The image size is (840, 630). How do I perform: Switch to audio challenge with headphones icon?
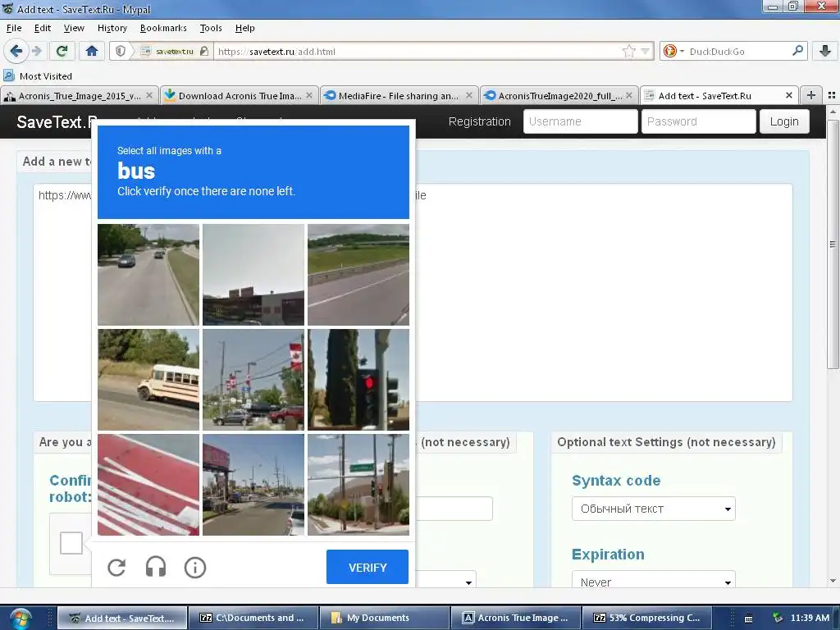[x=156, y=568]
